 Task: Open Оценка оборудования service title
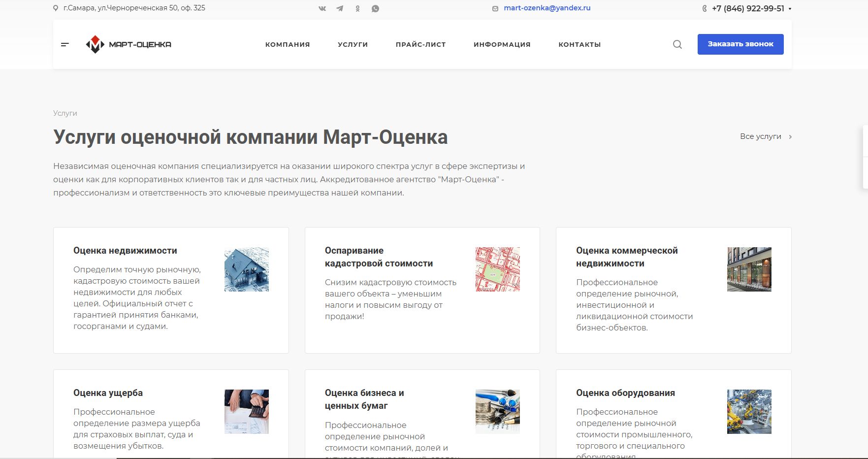tap(625, 393)
